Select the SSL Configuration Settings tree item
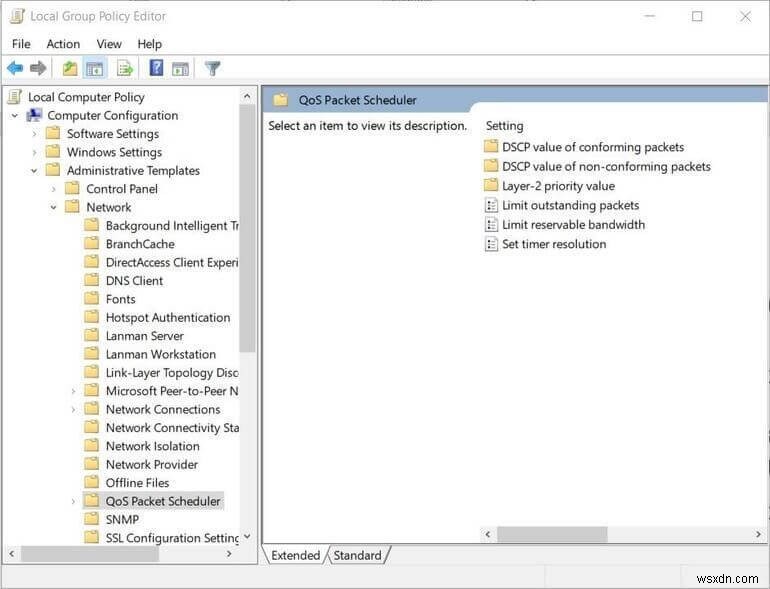 [172, 538]
